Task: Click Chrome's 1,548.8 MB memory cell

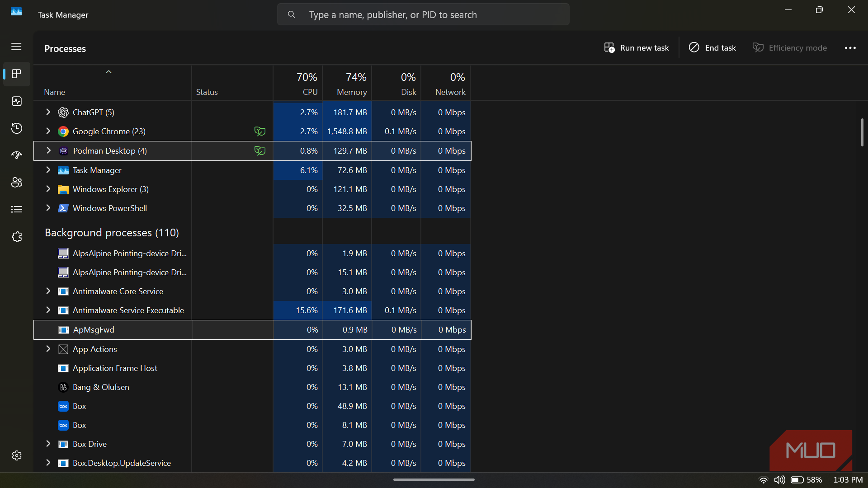Action: tap(347, 131)
